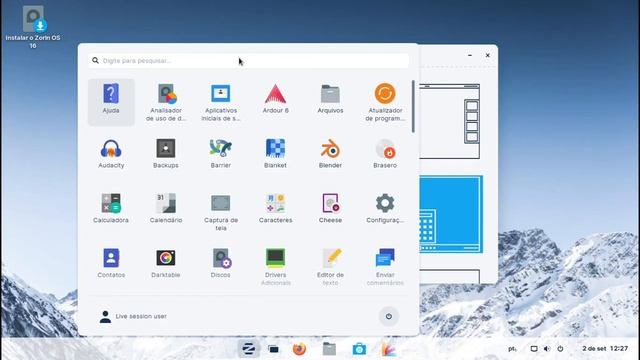Launch Captura de tela

[x=220, y=212]
